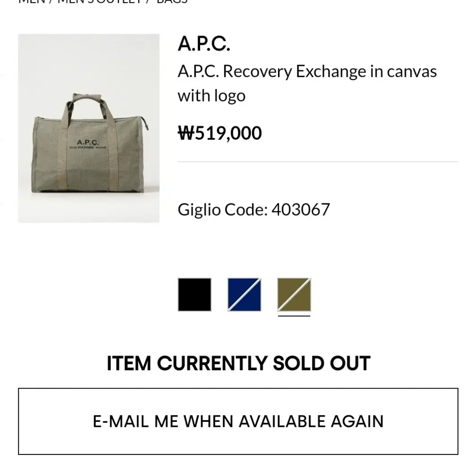Choose the navy blue color swatch

tap(244, 295)
